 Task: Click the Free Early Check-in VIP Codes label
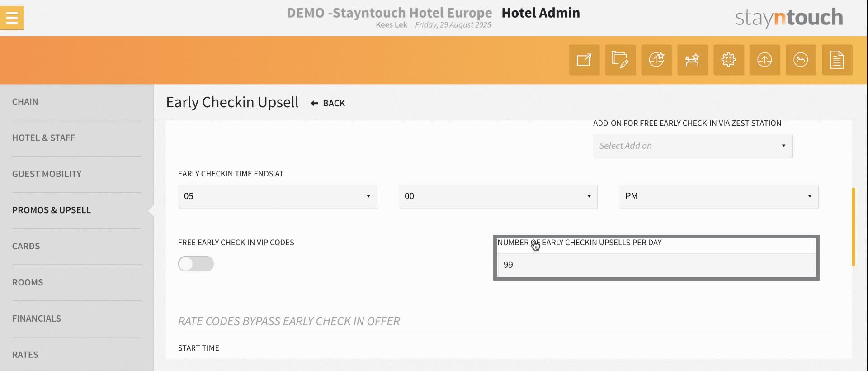pyautogui.click(x=236, y=243)
